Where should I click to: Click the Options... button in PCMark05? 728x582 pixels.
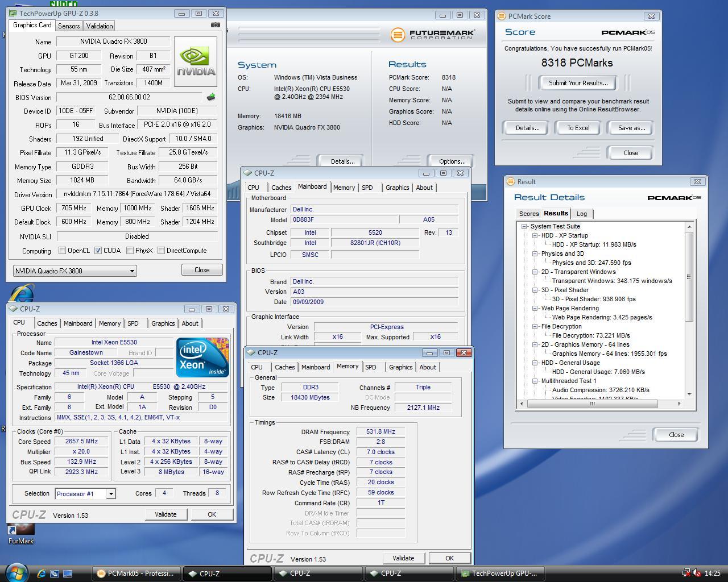pos(453,161)
